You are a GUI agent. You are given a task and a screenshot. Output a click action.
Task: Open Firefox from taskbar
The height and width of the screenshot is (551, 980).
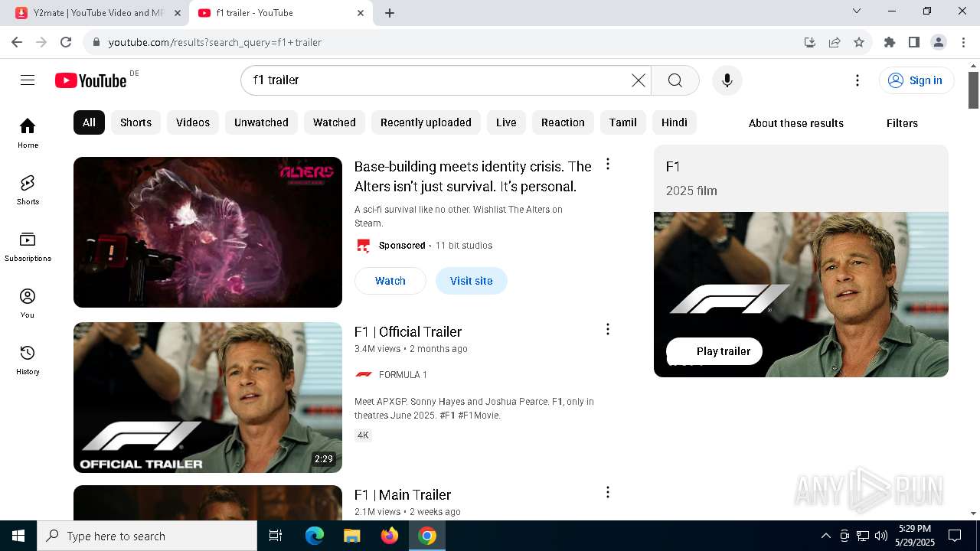click(390, 536)
